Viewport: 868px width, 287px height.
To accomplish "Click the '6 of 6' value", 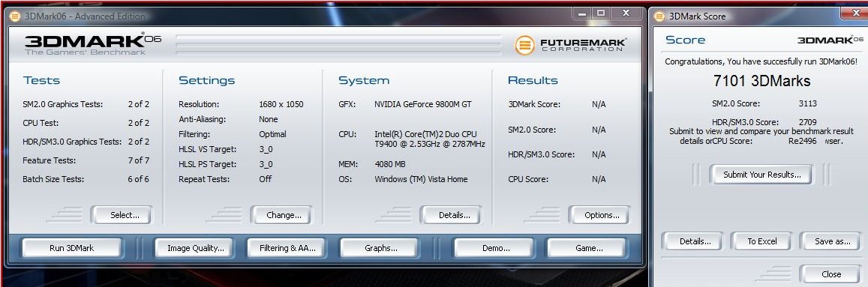I will tap(138, 179).
